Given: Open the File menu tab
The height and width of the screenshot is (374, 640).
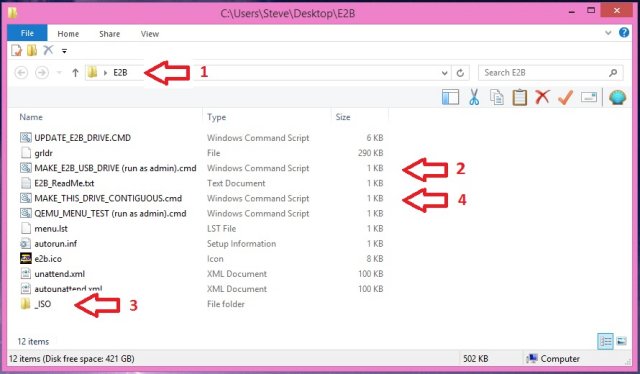Looking at the screenshot, I should (27, 33).
